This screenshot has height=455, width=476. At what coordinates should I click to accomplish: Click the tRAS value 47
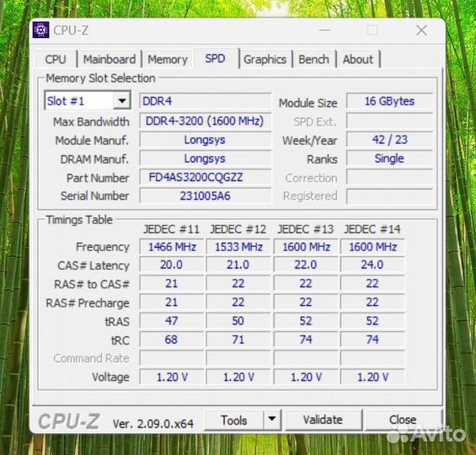pyautogui.click(x=172, y=321)
